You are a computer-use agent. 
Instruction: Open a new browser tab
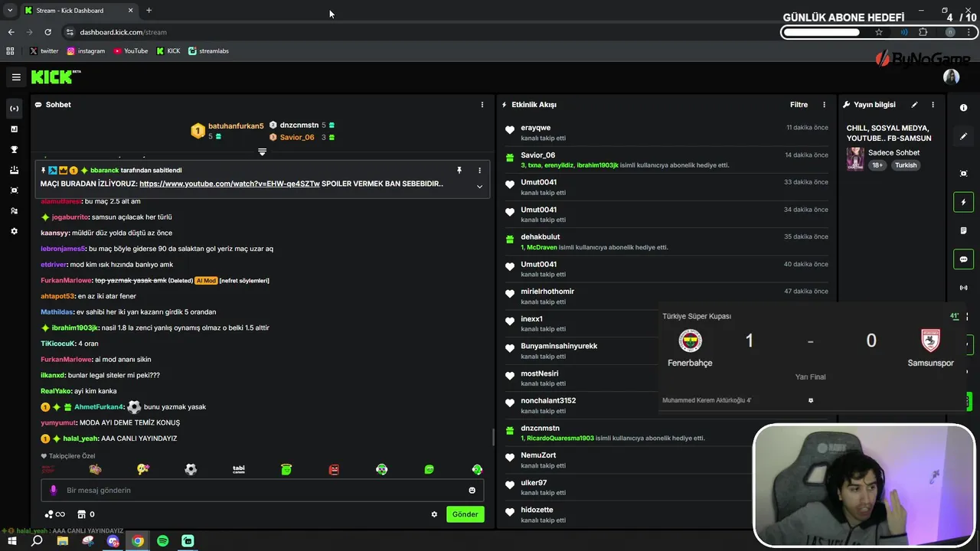point(149,11)
